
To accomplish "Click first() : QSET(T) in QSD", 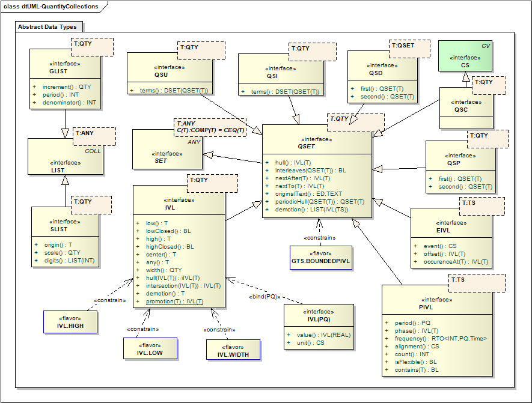I will 382,88.
